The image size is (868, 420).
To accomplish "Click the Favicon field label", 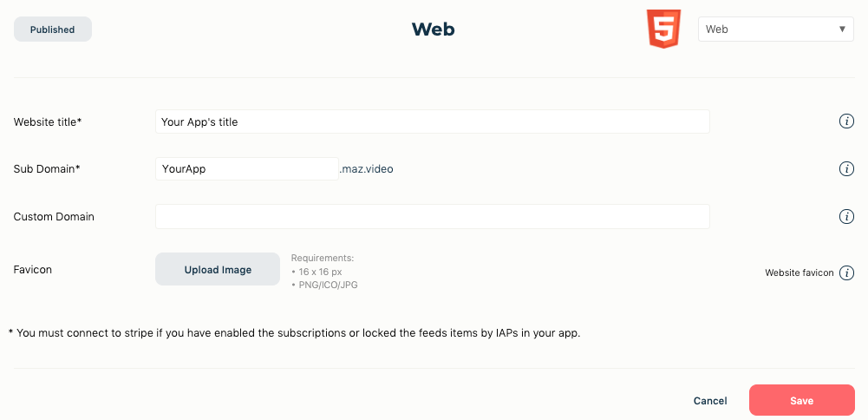I will (x=33, y=269).
